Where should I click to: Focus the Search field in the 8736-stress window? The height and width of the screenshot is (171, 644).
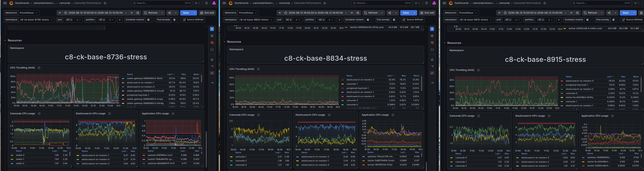162,3
